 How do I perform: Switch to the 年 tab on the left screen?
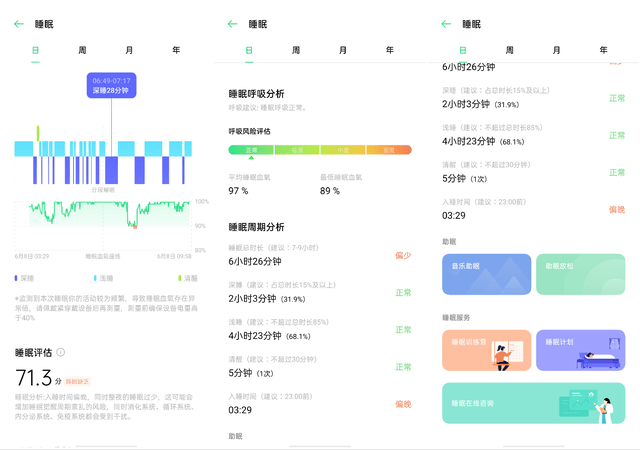coord(176,50)
